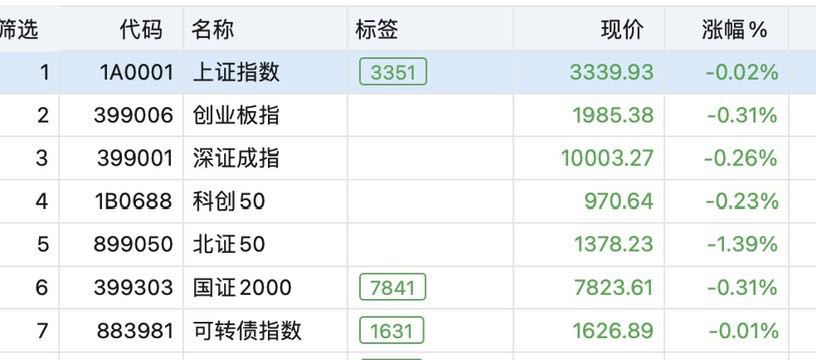The width and height of the screenshot is (816, 360).
Task: Click stock code 1B0688
Action: tap(133, 201)
